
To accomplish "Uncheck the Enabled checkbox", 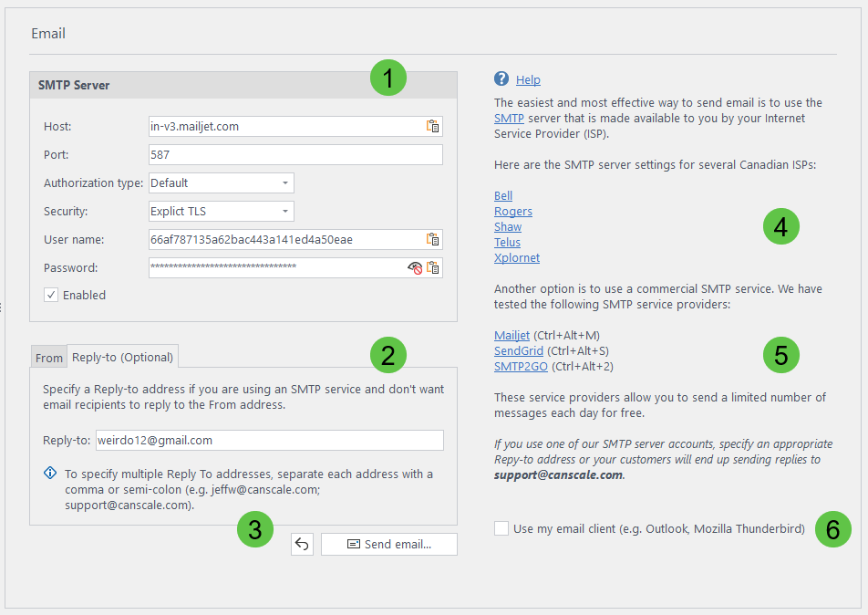I will (51, 296).
